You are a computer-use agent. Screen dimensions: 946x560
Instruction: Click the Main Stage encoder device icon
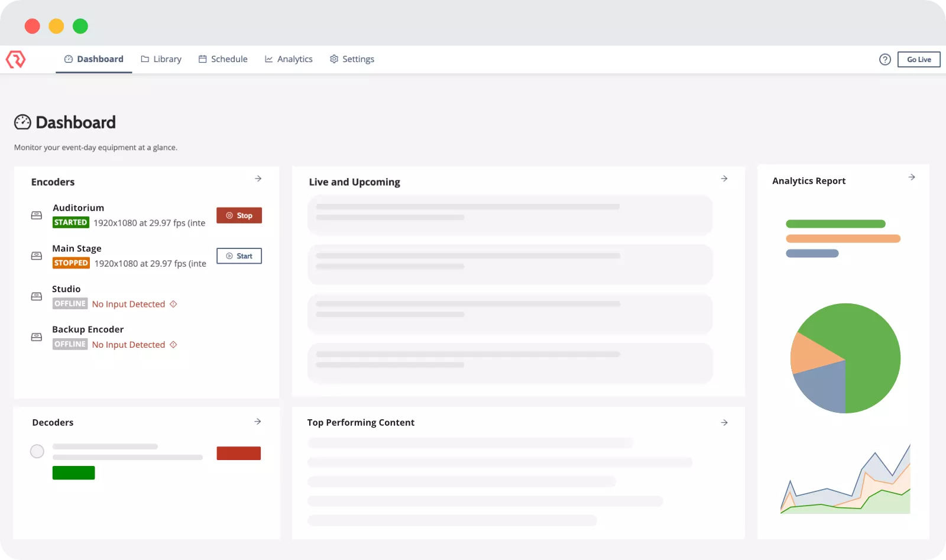click(x=37, y=256)
